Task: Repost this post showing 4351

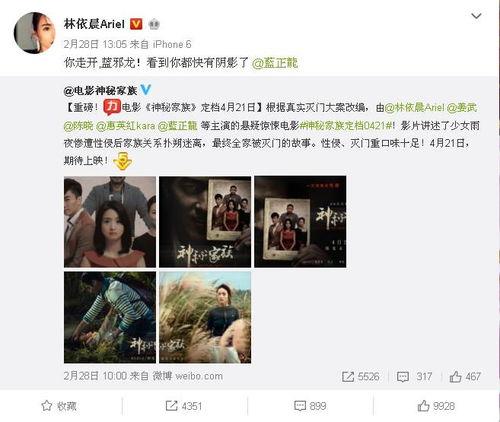Action: [184, 406]
